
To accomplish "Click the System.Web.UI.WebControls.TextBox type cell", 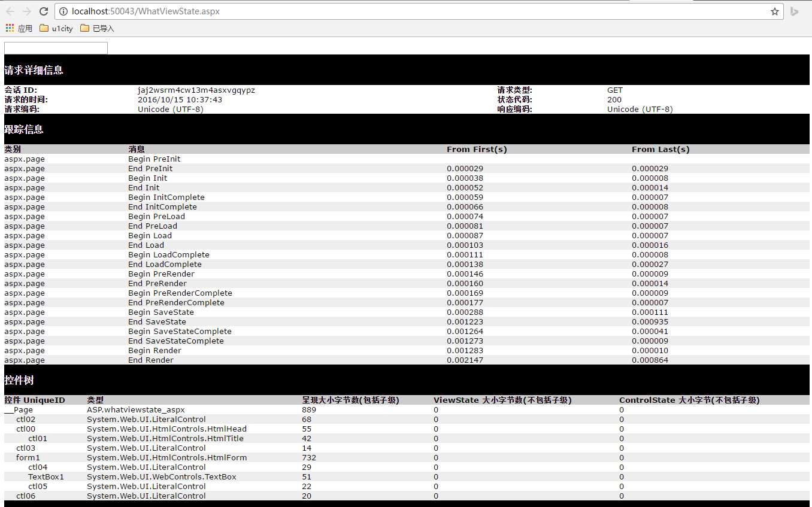I will [162, 476].
